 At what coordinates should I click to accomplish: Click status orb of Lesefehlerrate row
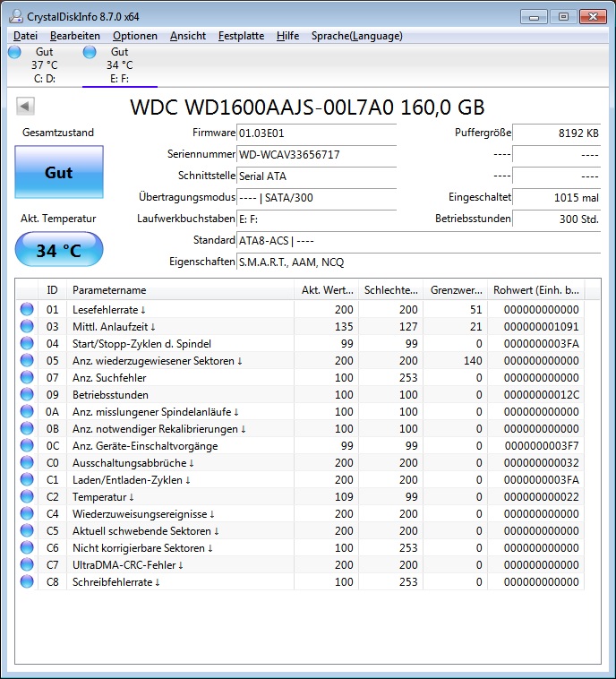pyautogui.click(x=27, y=309)
